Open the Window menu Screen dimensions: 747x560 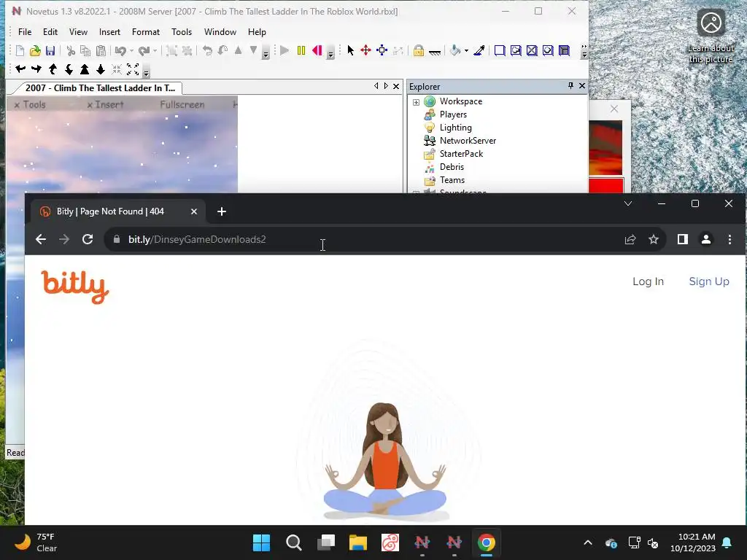pyautogui.click(x=220, y=32)
